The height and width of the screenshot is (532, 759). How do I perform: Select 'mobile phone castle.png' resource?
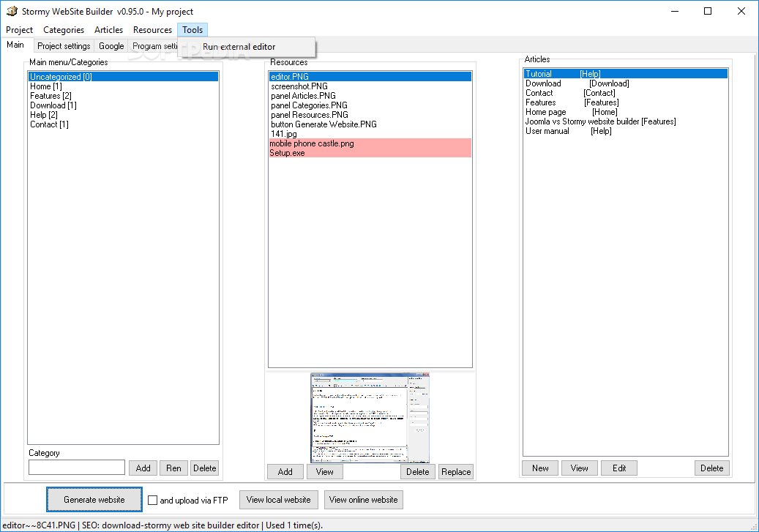[x=370, y=143]
